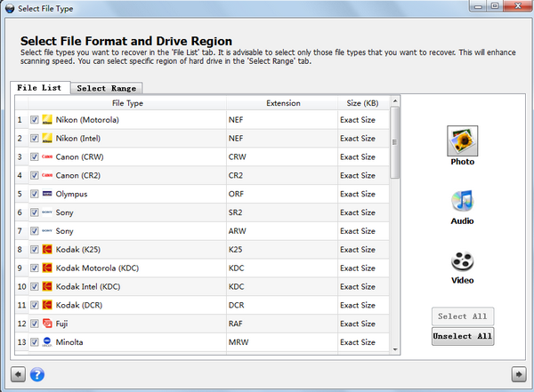
Task: Toggle the Canon (CR2) checkbox
Action: click(34, 175)
